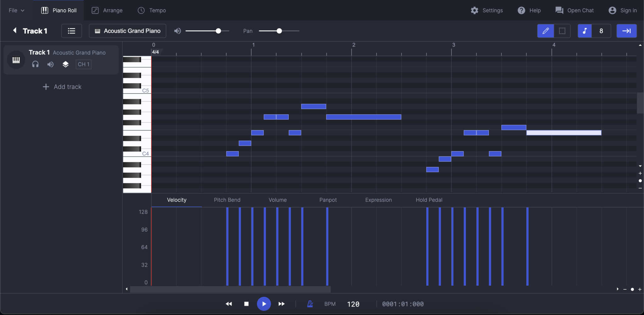Image resolution: width=644 pixels, height=315 pixels.
Task: Collapse track list with back arrow
Action: point(14,30)
